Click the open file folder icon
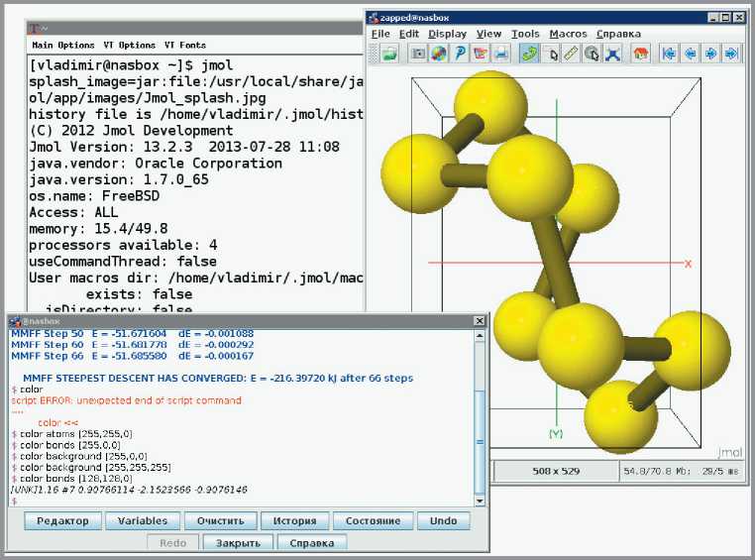The image size is (755, 560). 390,54
